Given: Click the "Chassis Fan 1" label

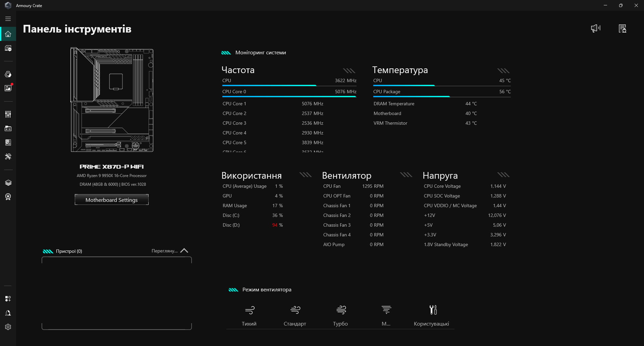Looking at the screenshot, I should [x=337, y=206].
